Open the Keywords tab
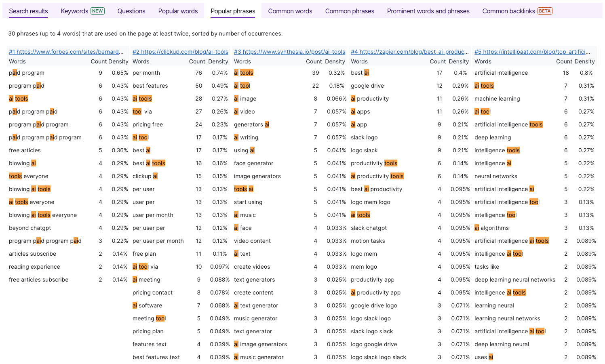 pos(74,11)
